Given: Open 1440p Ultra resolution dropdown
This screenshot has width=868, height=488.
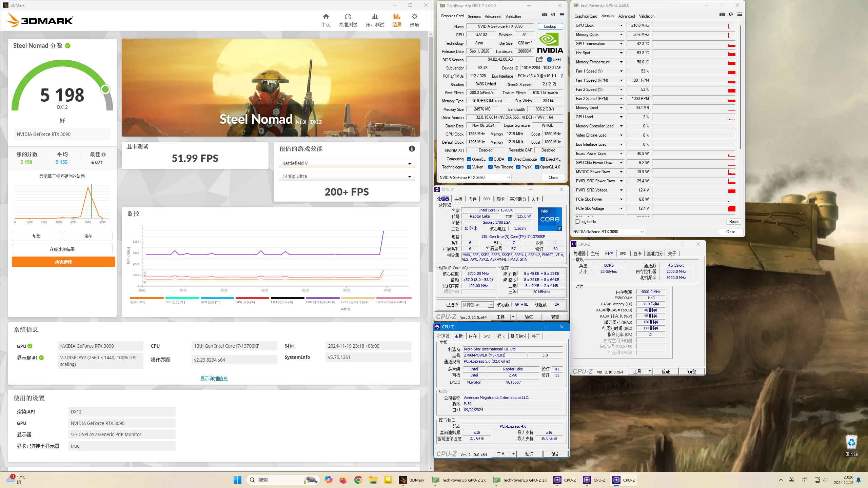Looking at the screenshot, I should [x=347, y=176].
